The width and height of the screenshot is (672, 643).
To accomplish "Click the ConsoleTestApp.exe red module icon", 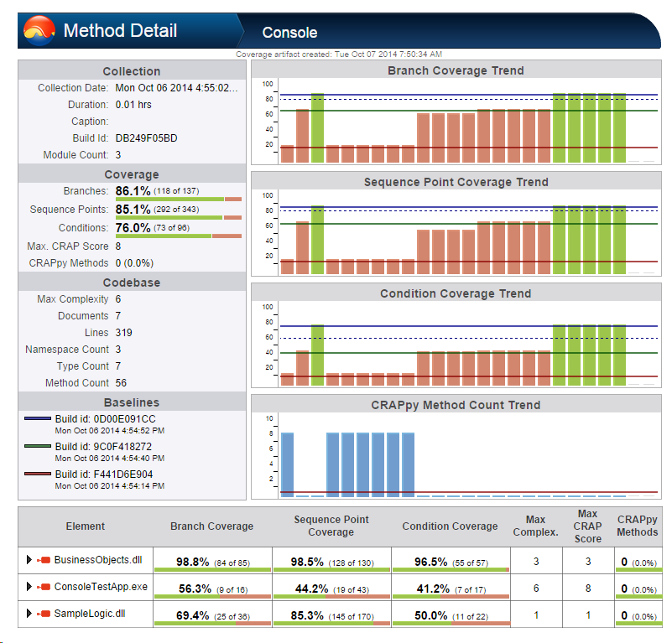I will pyautogui.click(x=44, y=587).
